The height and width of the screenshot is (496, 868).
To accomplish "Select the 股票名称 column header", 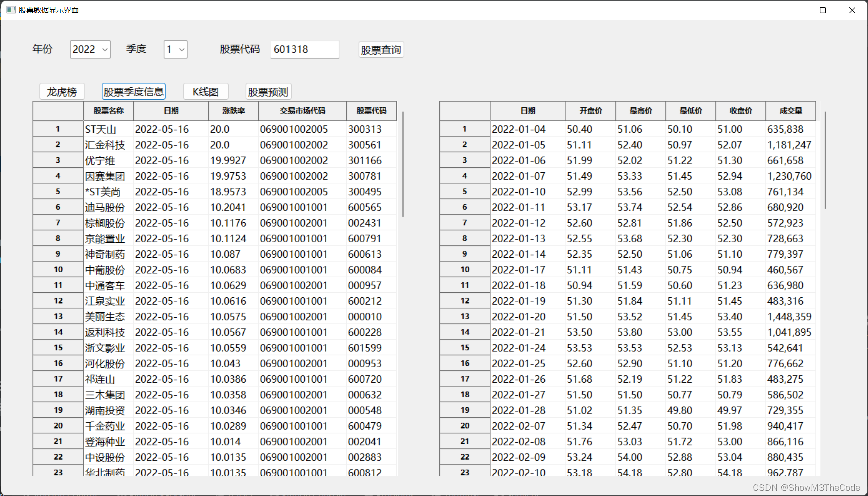I will [x=108, y=111].
